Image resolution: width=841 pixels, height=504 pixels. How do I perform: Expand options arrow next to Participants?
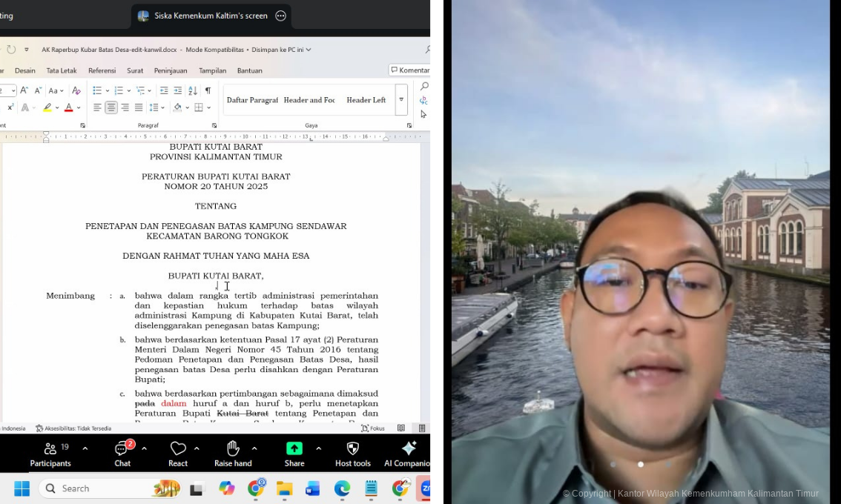pyautogui.click(x=85, y=448)
